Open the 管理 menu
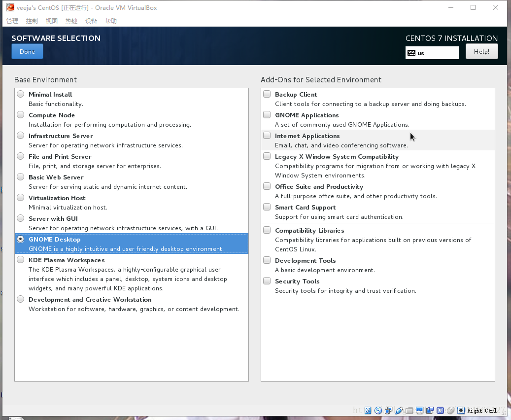 point(12,21)
